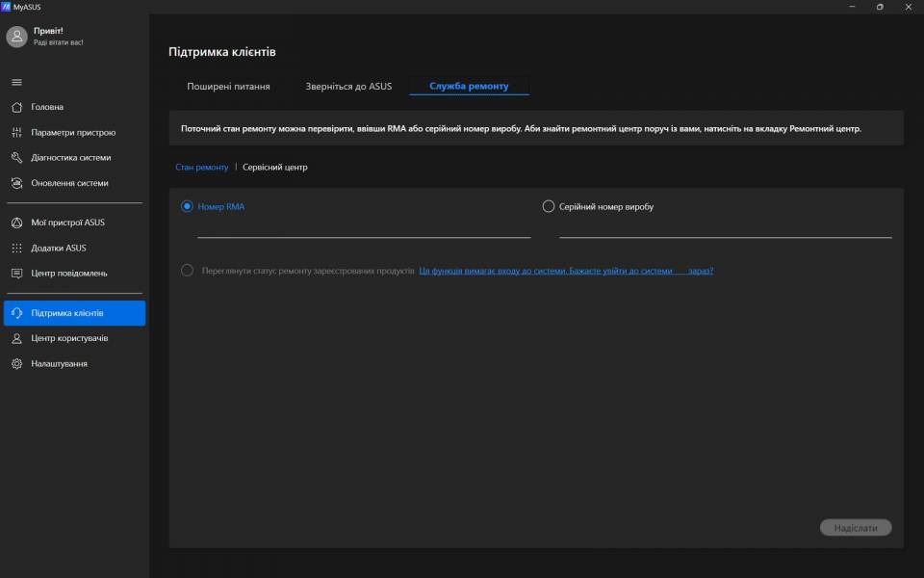Select the Стан ремонту sub-tab
Image resolution: width=924 pixels, height=578 pixels.
pyautogui.click(x=201, y=167)
